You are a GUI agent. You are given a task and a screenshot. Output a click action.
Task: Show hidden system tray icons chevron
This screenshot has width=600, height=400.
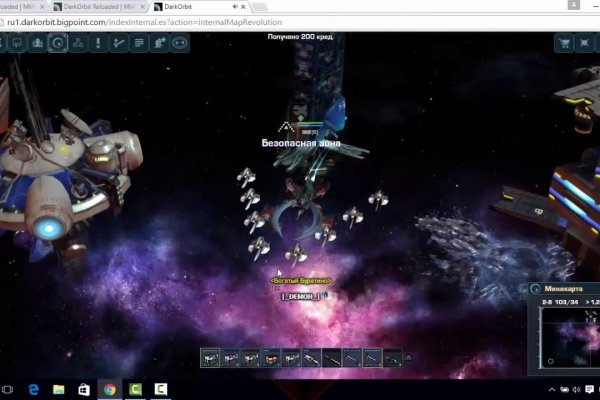[x=551, y=389]
